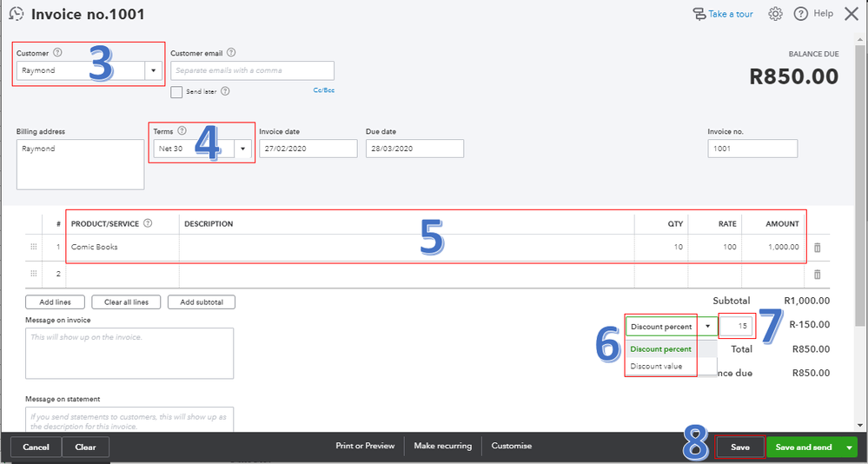This screenshot has width=868, height=464.
Task: Click the Add subtotal button
Action: (x=202, y=302)
